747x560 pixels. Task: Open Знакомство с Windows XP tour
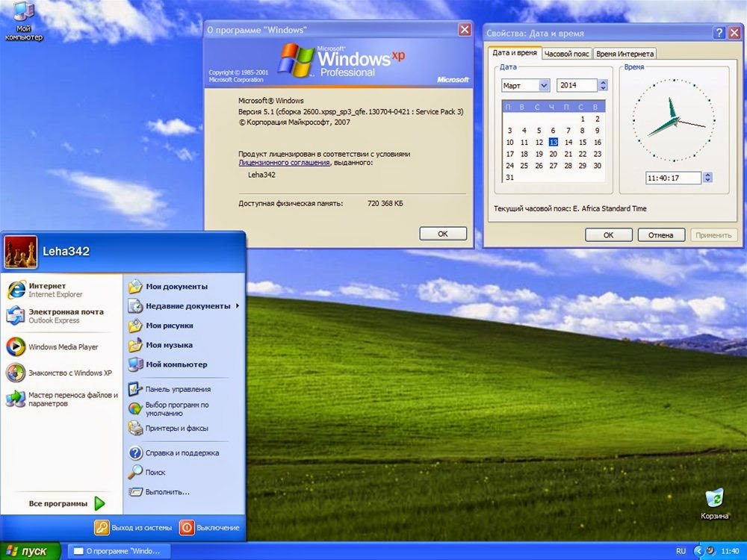point(60,373)
